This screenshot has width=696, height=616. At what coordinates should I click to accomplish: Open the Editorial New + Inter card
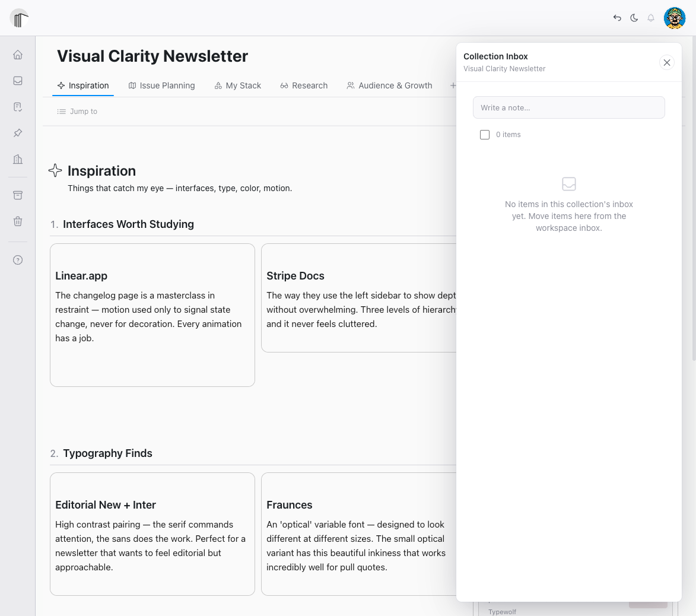click(x=152, y=534)
